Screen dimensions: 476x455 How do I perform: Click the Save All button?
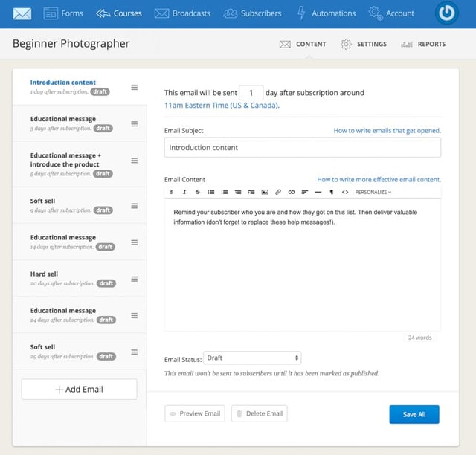coord(414,414)
